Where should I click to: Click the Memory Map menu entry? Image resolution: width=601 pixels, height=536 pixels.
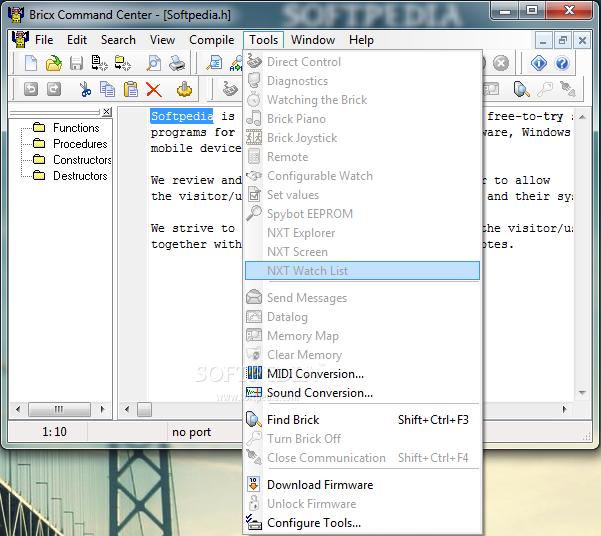pyautogui.click(x=362, y=336)
